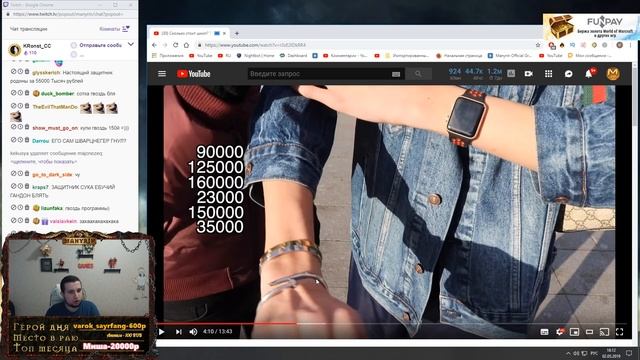The width and height of the screenshot is (640, 360).
Task: Skip to the next video
Action: [178, 332]
